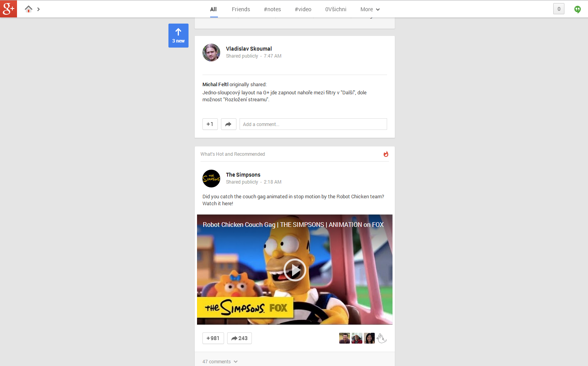Check notifications counter showing 0
588x366 pixels.
559,9
